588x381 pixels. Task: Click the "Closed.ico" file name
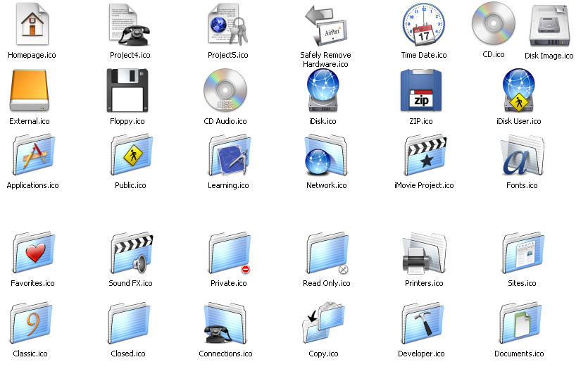[128, 354]
